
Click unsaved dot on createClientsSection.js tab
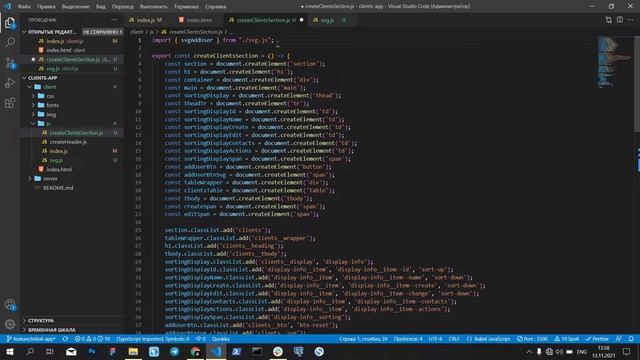pyautogui.click(x=302, y=20)
